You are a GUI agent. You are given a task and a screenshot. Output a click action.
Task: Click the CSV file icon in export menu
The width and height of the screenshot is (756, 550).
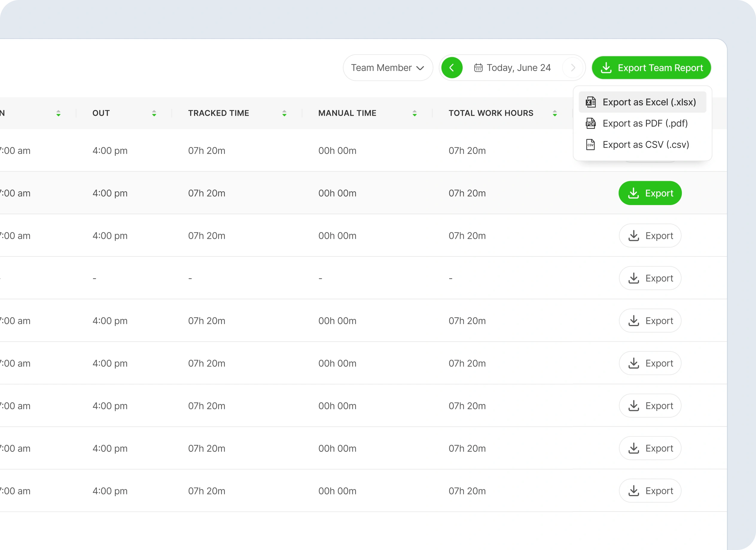pos(591,145)
